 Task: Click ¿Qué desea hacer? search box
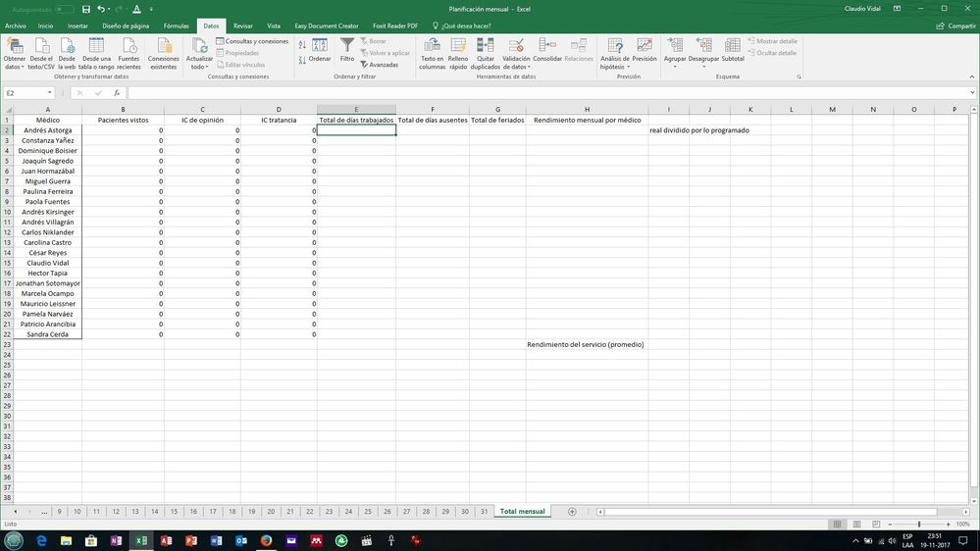click(x=462, y=26)
